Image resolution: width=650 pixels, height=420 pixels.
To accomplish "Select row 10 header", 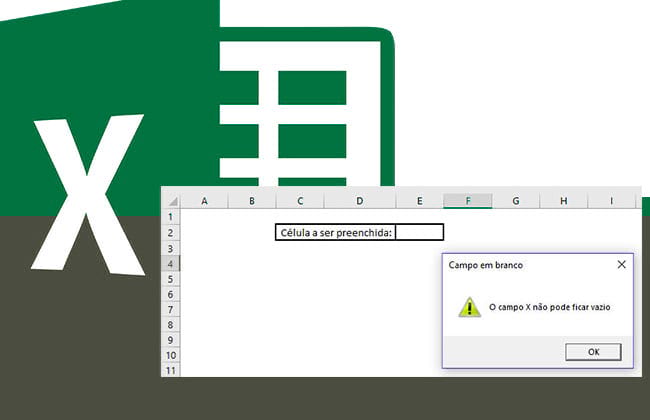I will click(x=171, y=355).
